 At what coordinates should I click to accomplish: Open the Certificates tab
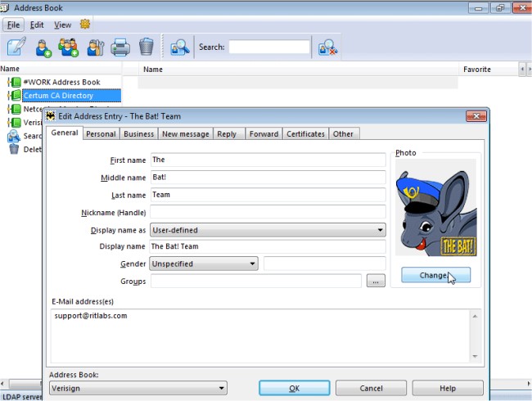[x=305, y=134]
